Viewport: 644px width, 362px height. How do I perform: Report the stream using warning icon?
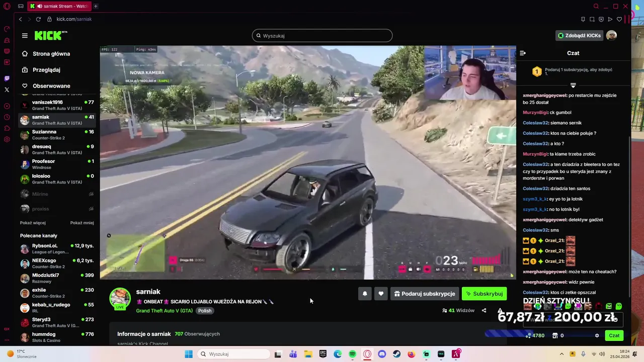[500, 310]
